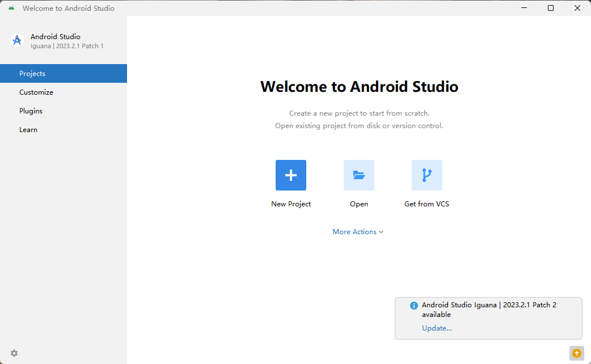Viewport: 591px width, 364px height.
Task: Click the New Project label
Action: (291, 204)
